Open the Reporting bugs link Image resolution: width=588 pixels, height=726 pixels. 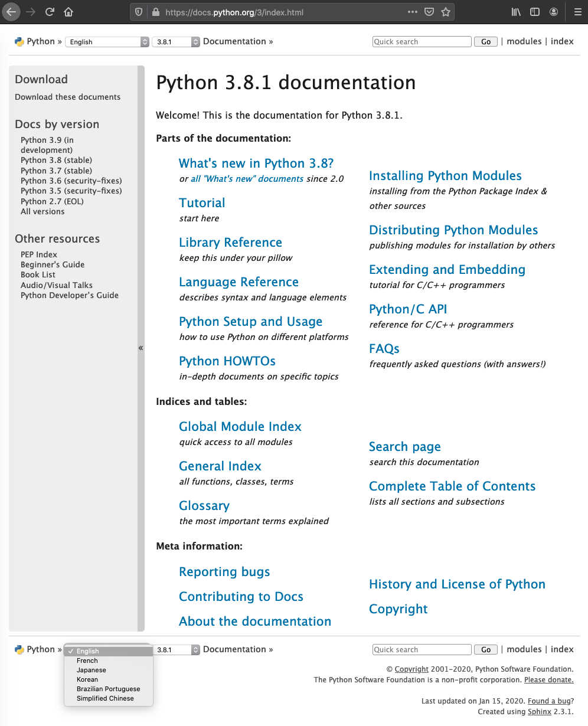pyautogui.click(x=224, y=572)
